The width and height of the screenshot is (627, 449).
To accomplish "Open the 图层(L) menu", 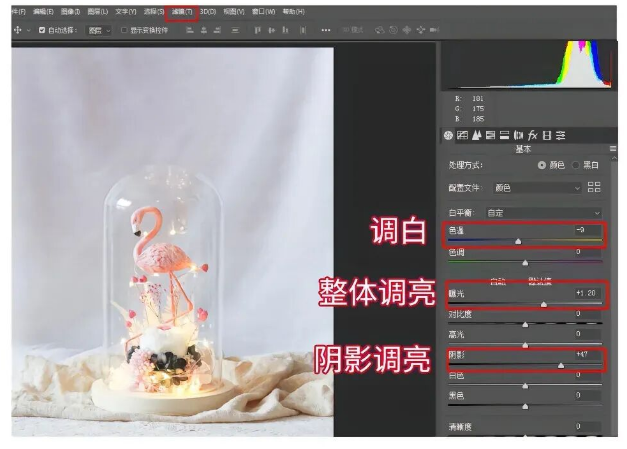I will tap(98, 12).
